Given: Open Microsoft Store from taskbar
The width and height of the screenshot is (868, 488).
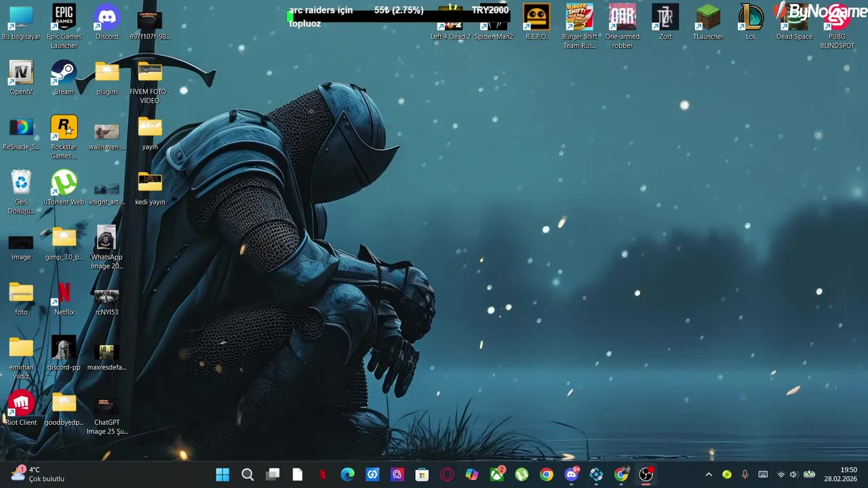Looking at the screenshot, I should point(422,474).
